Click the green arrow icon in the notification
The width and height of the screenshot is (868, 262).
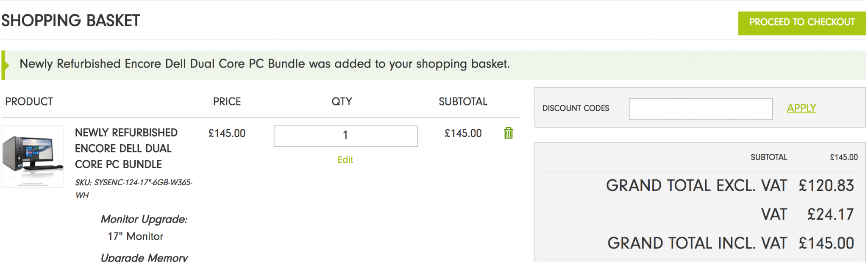pos(6,65)
